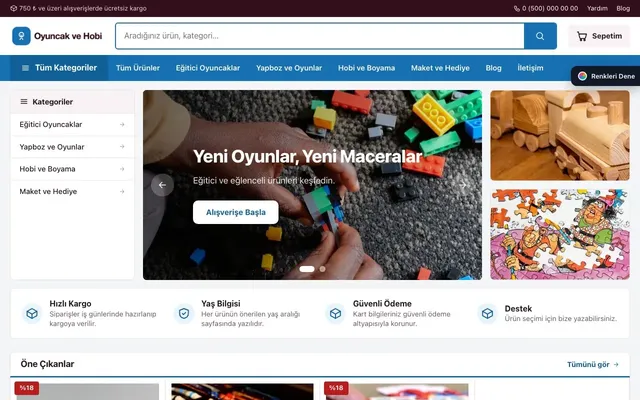
Task: Advance slider with right arrow
Action: click(463, 185)
